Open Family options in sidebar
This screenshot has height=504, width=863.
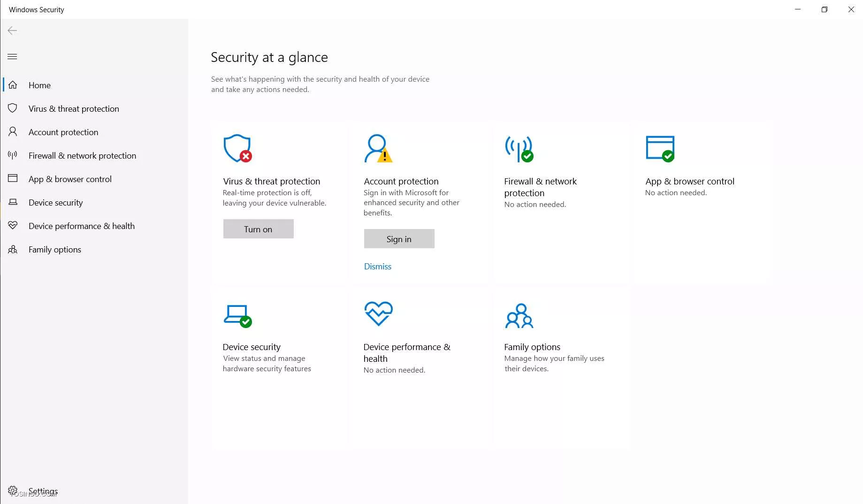pyautogui.click(x=55, y=249)
